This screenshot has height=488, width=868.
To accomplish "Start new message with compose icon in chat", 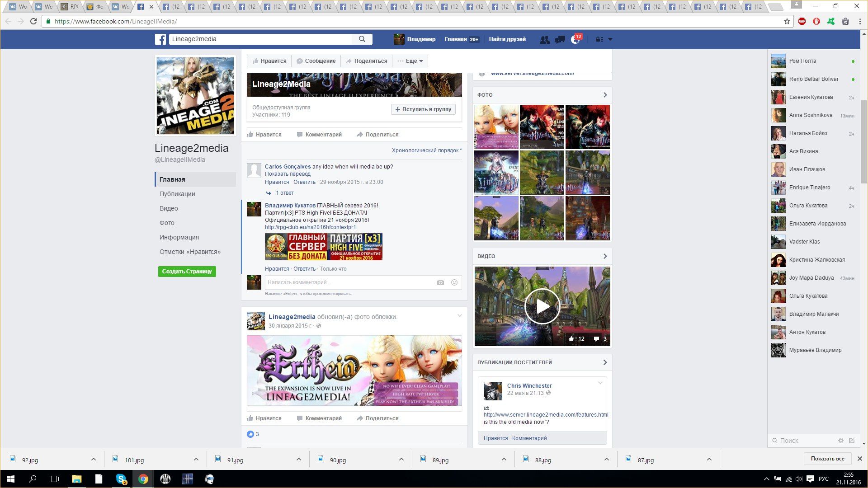I will click(852, 441).
